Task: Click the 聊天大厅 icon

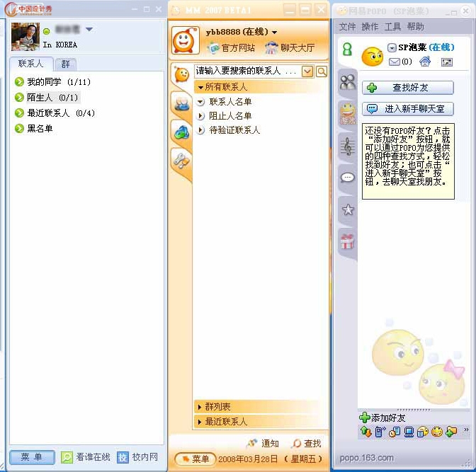Action: tap(271, 47)
